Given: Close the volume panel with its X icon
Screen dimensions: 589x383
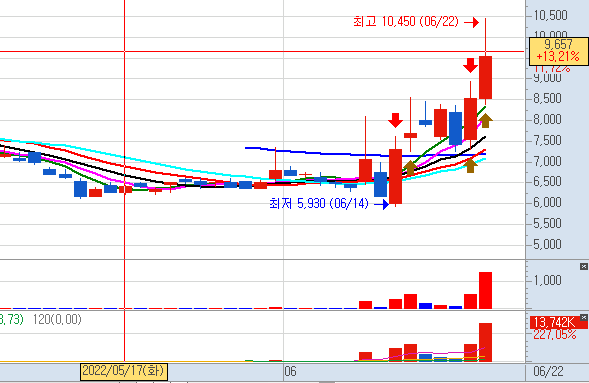Looking at the screenshot, I should 583,266.
